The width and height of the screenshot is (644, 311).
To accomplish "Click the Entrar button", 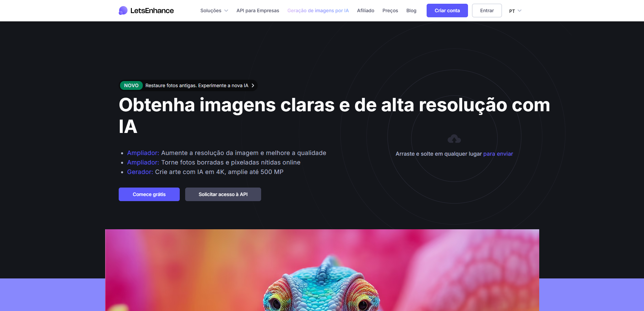I will (x=487, y=11).
